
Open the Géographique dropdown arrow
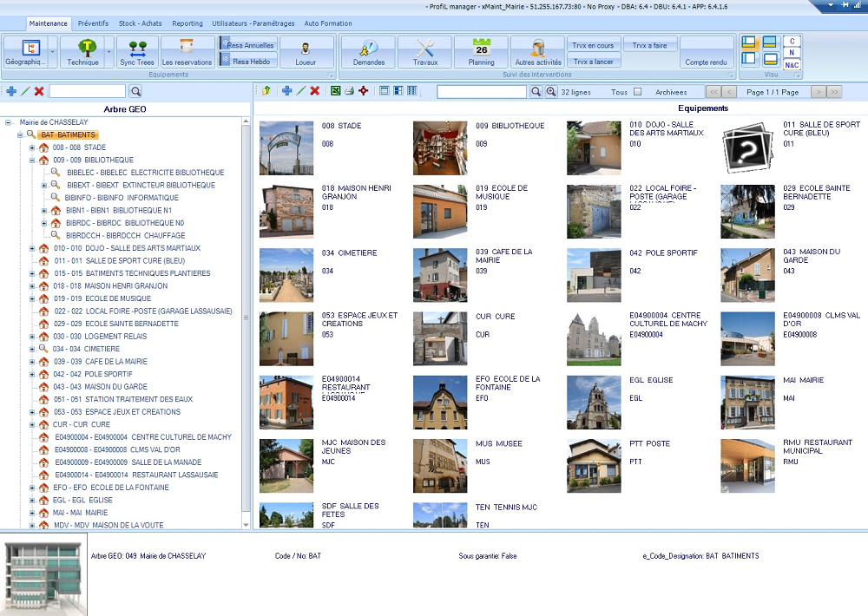click(53, 52)
